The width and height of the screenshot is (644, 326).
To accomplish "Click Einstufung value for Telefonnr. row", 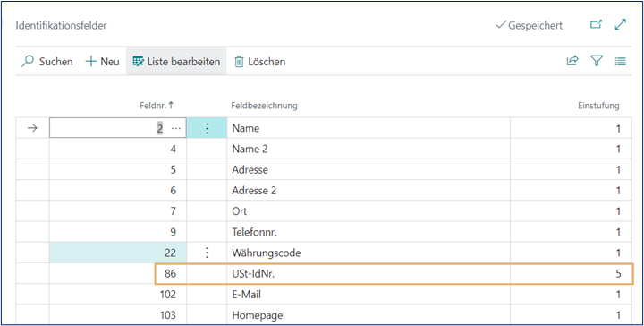I will tap(571, 232).
